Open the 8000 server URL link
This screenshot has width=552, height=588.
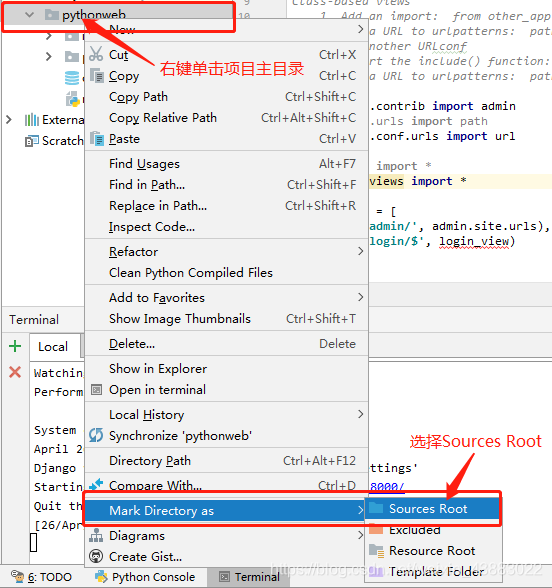tap(387, 486)
